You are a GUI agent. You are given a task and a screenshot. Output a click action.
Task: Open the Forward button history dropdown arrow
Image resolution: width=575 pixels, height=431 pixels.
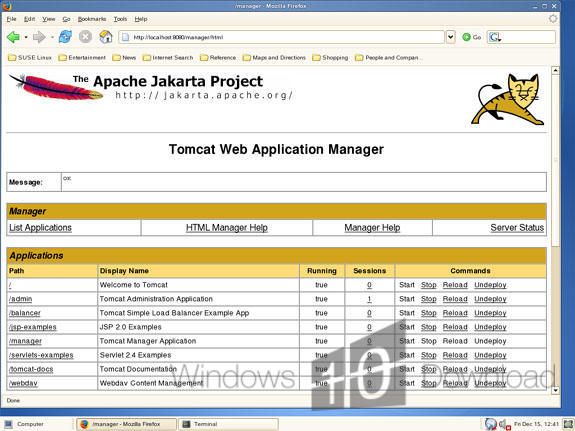pos(52,37)
